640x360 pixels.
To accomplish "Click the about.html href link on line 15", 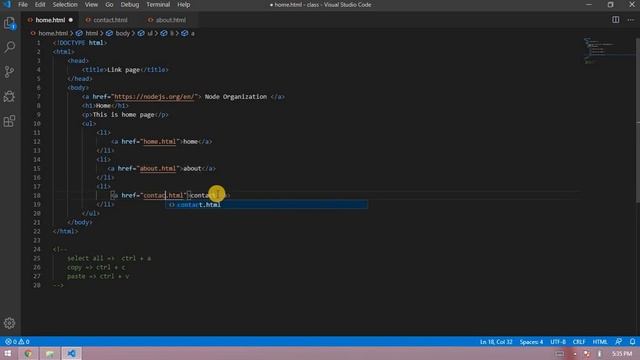I will [158, 169].
